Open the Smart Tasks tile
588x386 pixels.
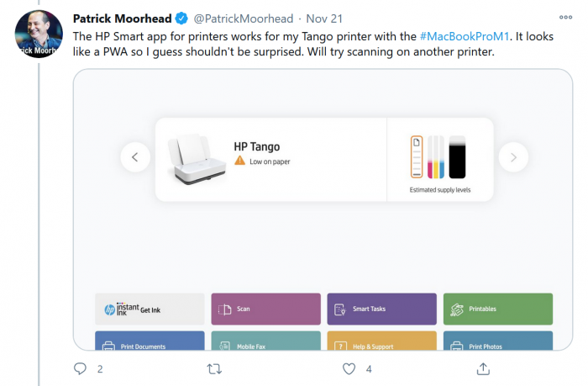[x=381, y=309]
